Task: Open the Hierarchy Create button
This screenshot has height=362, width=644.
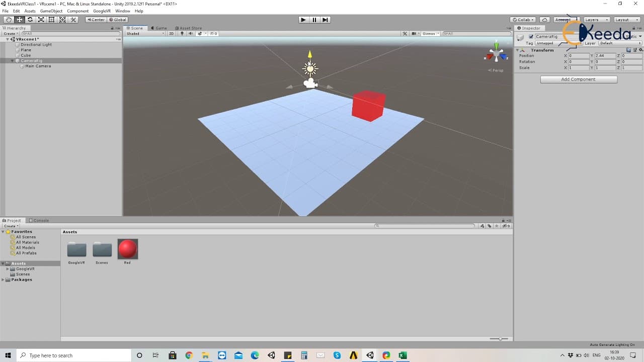Action: pos(10,34)
